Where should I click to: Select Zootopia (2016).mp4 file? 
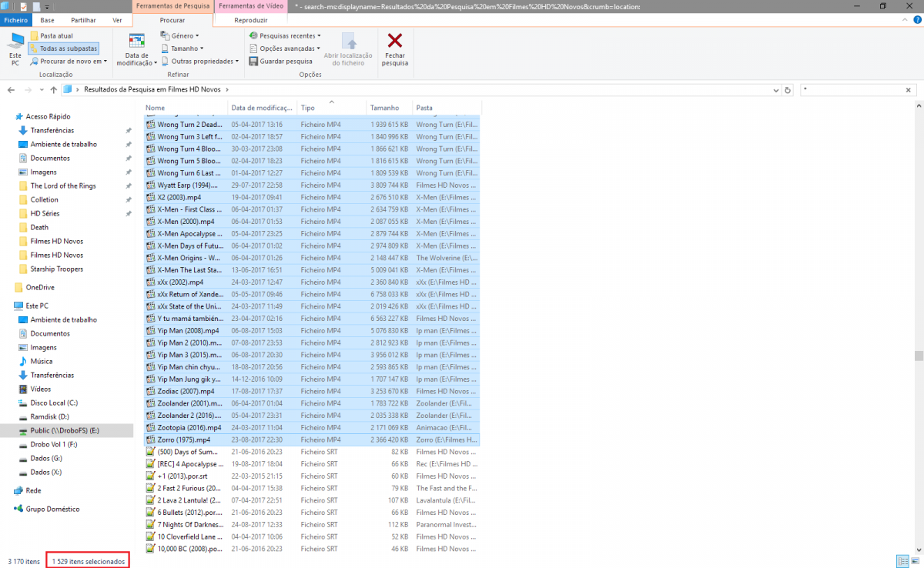point(312,427)
